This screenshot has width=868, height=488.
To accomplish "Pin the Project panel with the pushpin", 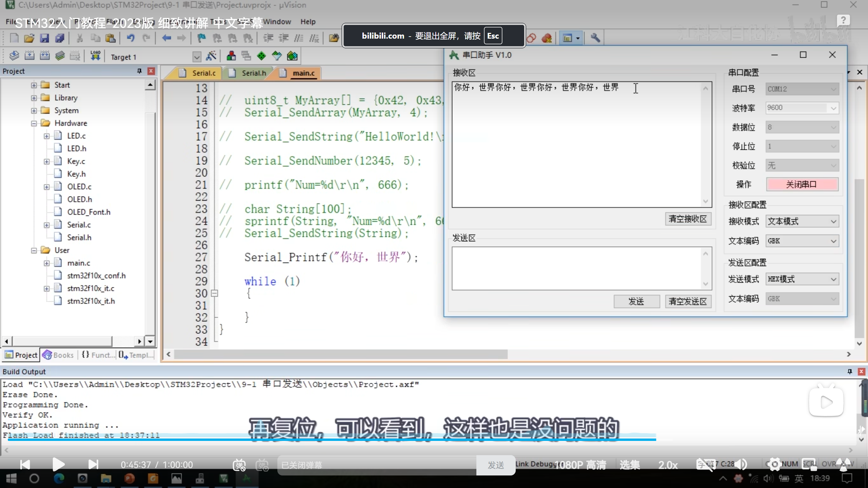I will pos(139,71).
